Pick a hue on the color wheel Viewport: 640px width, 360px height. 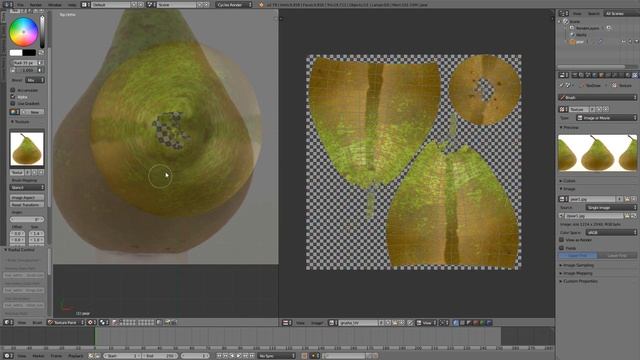(24, 31)
